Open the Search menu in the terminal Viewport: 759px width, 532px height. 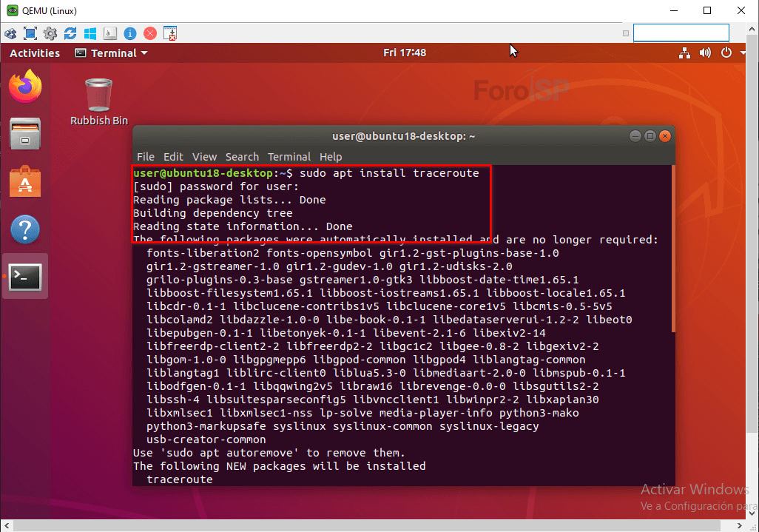[242, 157]
